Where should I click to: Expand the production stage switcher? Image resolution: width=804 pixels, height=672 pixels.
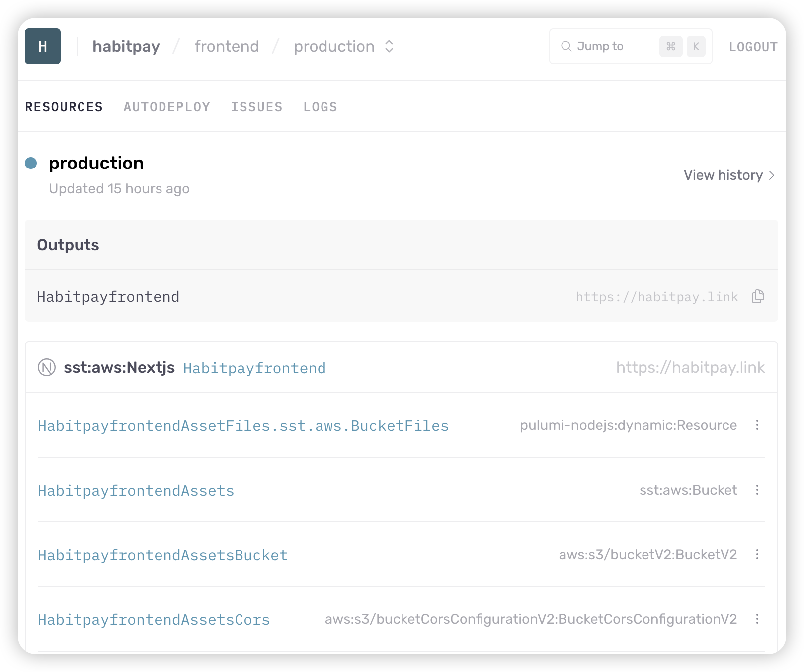point(389,46)
